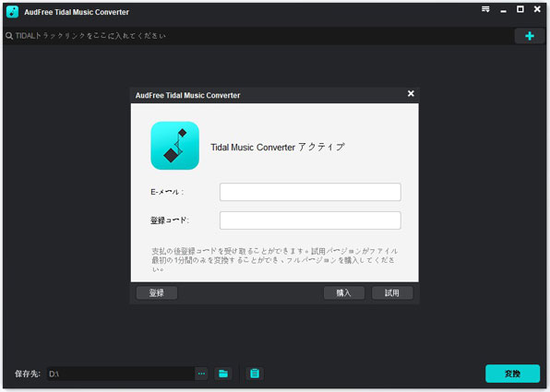Viewport: 550px width, 392px height.
Task: Click the 試用 trial button
Action: (x=392, y=292)
